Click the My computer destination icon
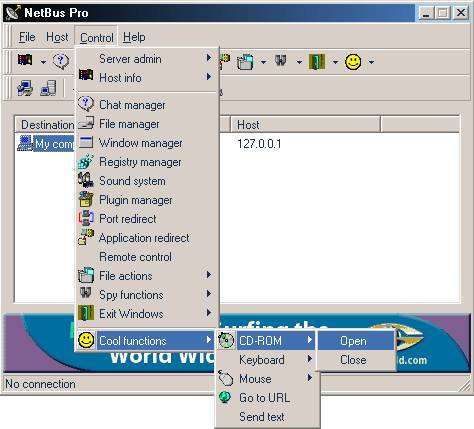This screenshot has height=429, width=474. [25, 143]
